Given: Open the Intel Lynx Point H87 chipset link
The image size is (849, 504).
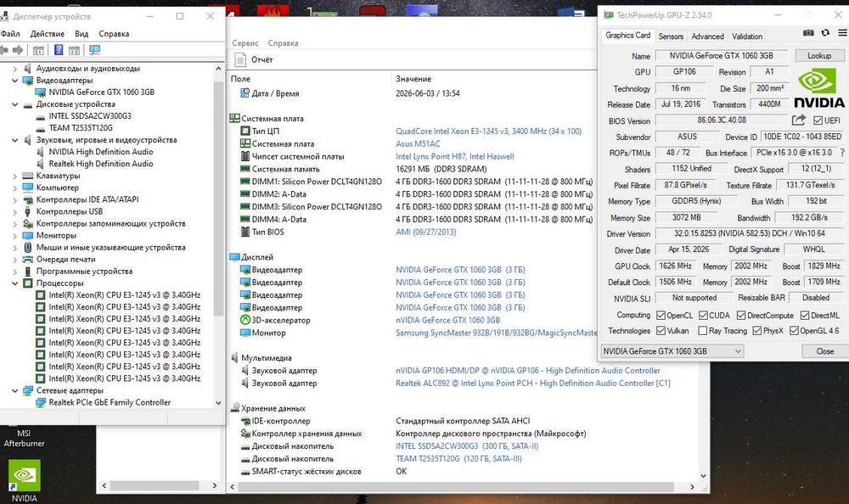Looking at the screenshot, I should 455,156.
